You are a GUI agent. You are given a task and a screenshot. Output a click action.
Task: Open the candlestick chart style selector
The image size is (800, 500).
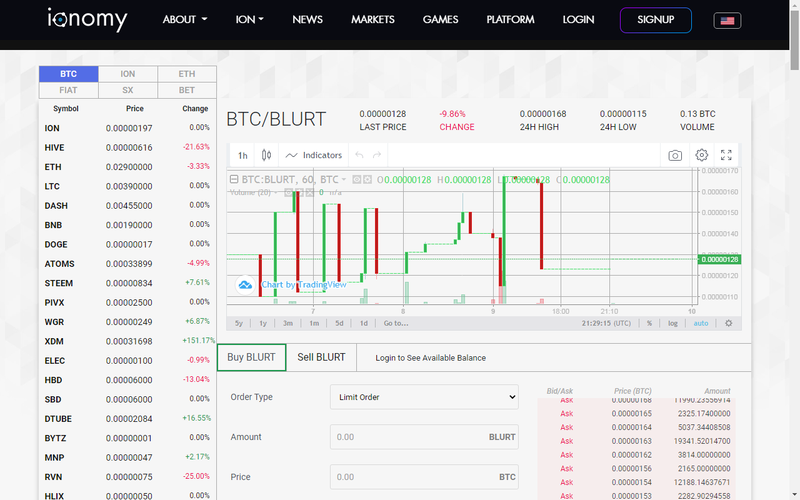coord(266,155)
